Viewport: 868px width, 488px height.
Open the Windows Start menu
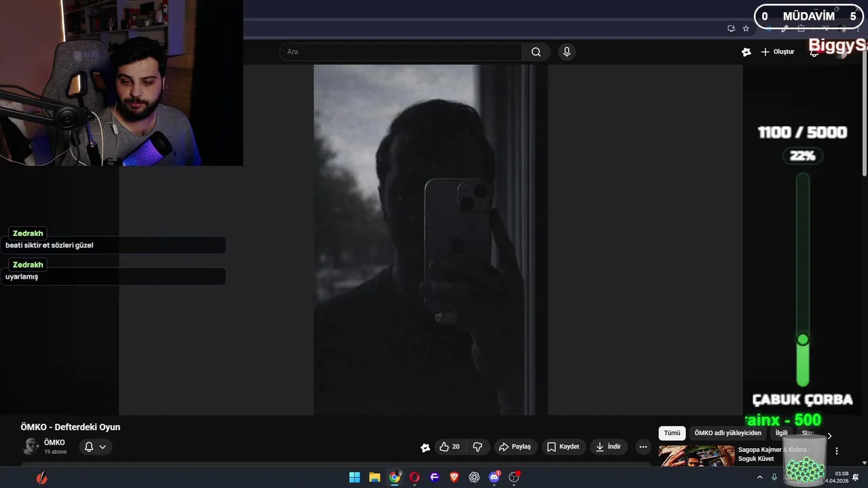tap(355, 477)
